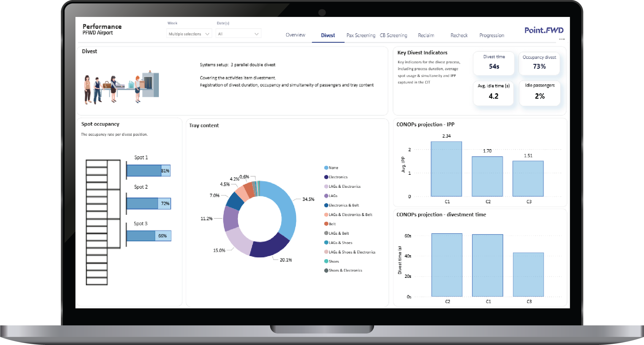
Task: Toggle the LAGs & Electronics legend item
Action: [344, 187]
